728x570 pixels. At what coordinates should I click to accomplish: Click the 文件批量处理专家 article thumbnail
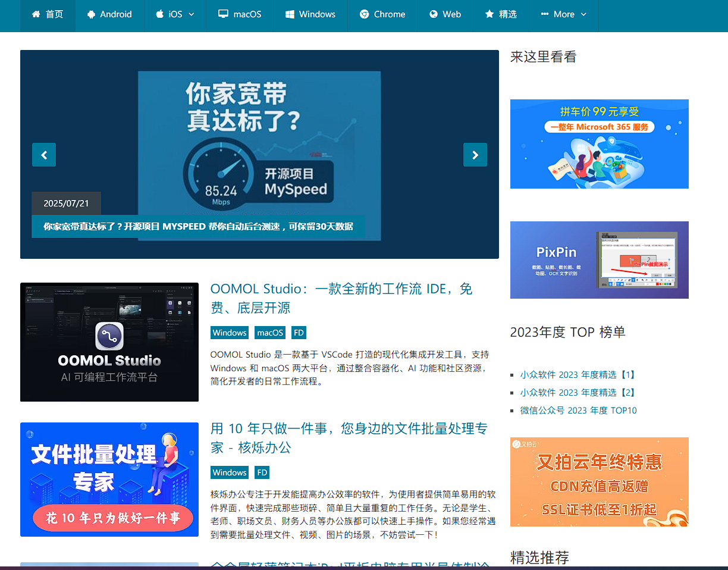[109, 480]
